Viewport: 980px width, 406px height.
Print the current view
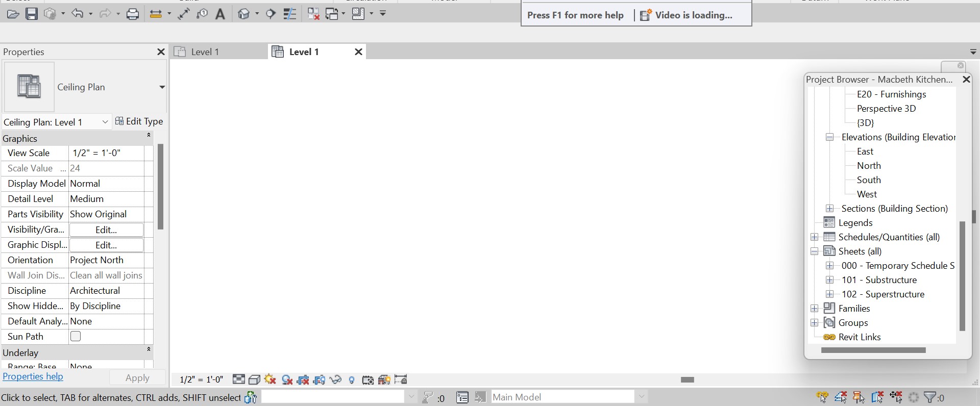133,14
